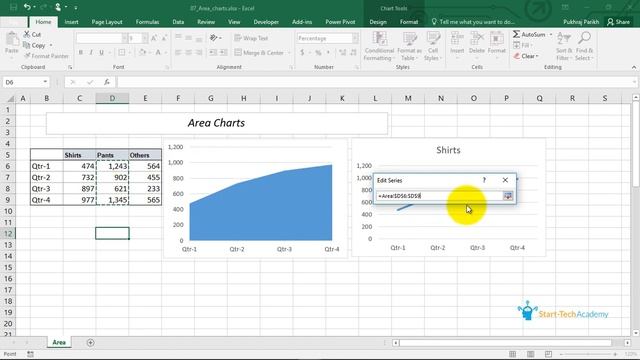This screenshot has height=360, width=640.
Task: Click the Insert cells icon
Action: (457, 39)
